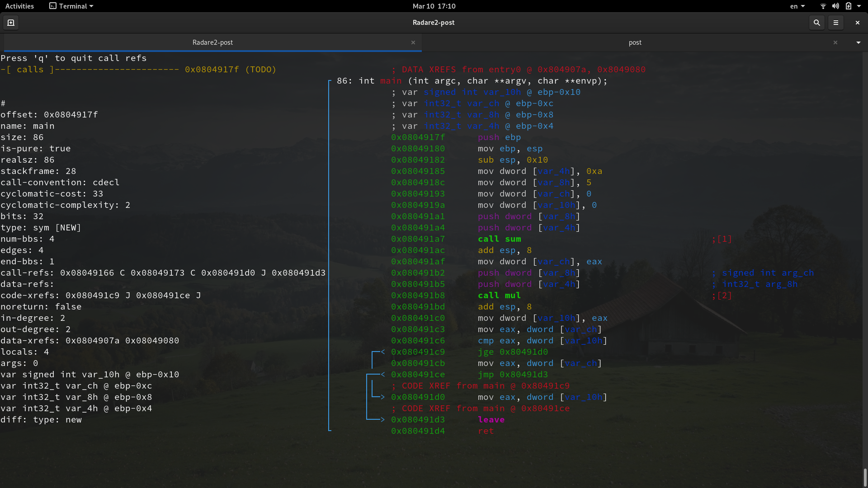The height and width of the screenshot is (488, 868).
Task: Close the terminal window
Action: tap(857, 23)
